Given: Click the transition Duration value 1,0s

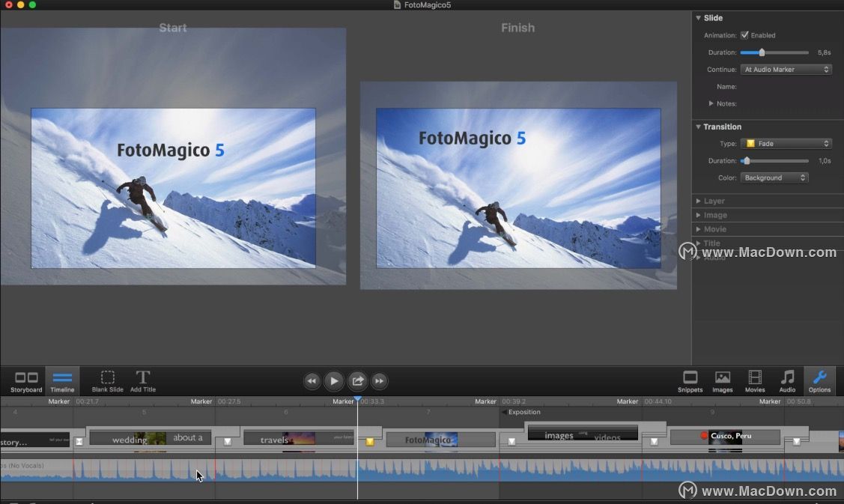Looking at the screenshot, I should point(824,161).
